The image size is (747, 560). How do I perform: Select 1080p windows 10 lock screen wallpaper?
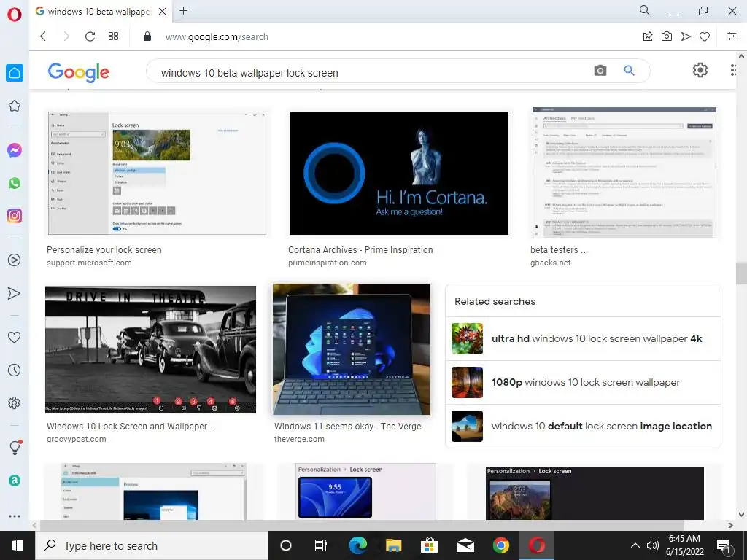click(x=583, y=382)
